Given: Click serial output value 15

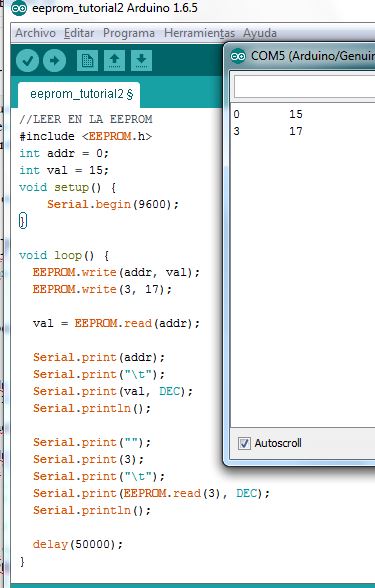Looking at the screenshot, I should (x=296, y=114).
